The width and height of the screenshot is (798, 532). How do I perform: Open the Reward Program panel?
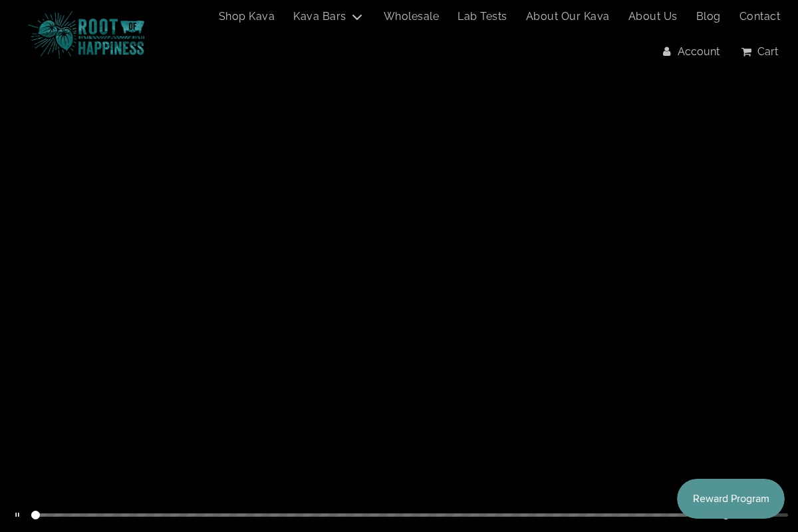tap(731, 499)
